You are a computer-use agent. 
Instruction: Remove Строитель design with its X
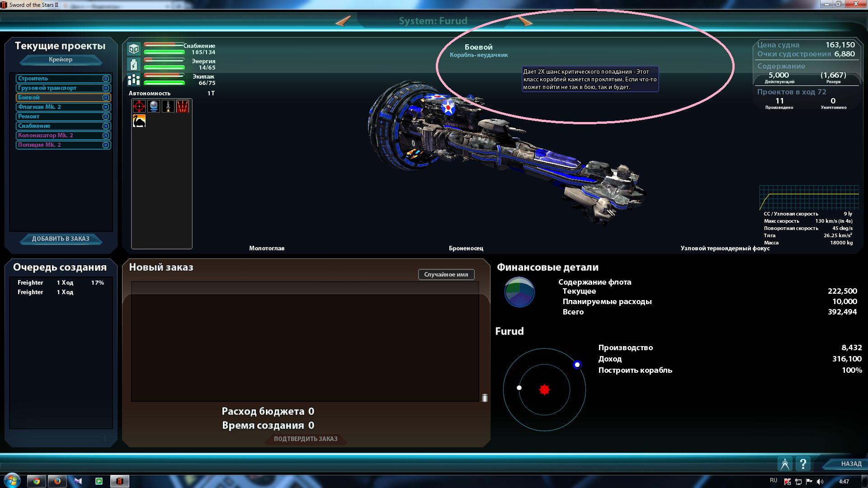coord(106,79)
